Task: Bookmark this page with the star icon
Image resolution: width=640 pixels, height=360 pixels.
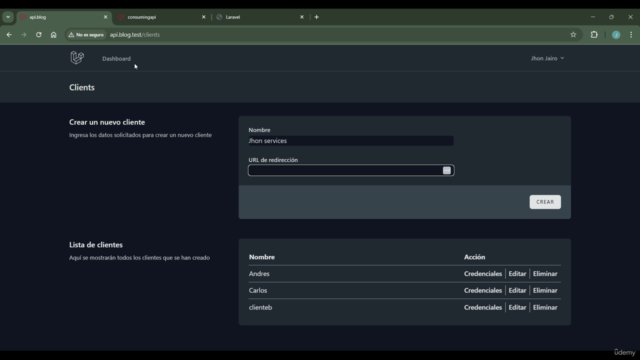Action: tap(573, 35)
